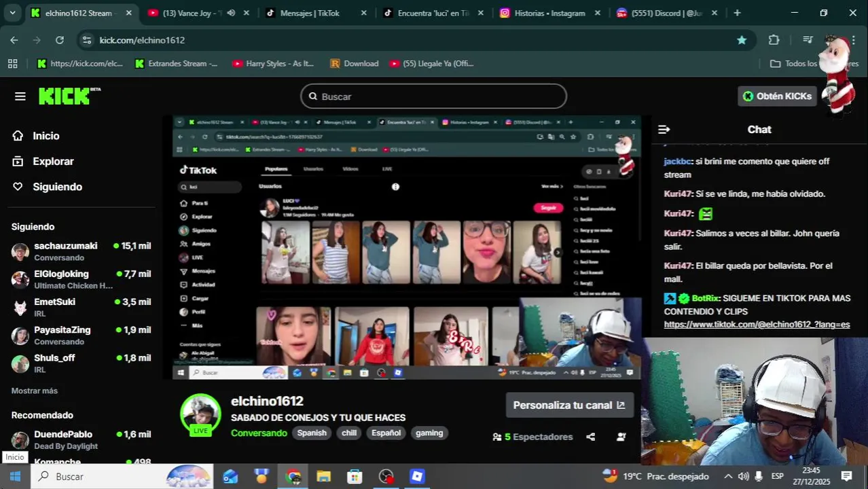Click the Conversando category link
Screen dimensions: 868x489
click(x=259, y=433)
